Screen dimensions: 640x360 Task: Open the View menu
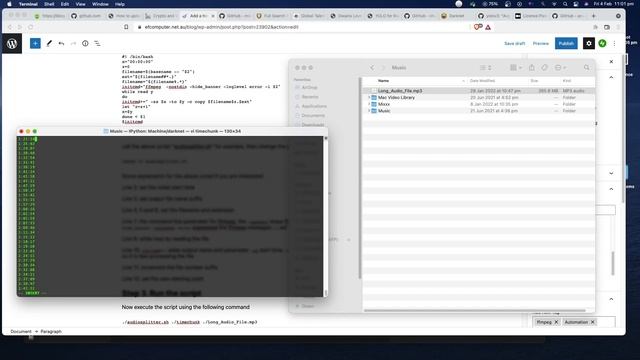pos(80,4)
